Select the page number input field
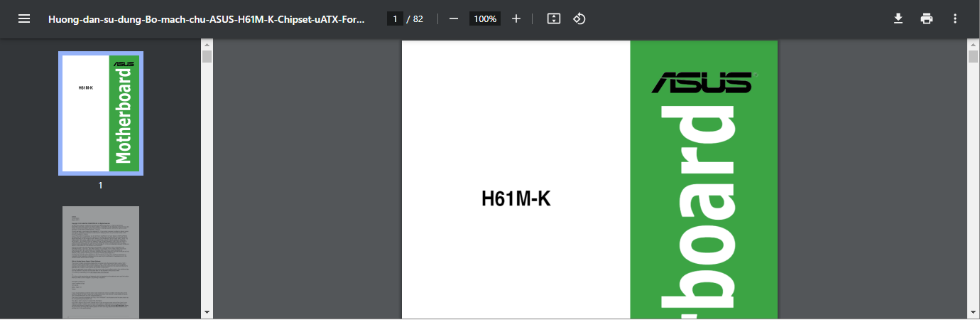Screen dimensions: 980x320 pos(395,19)
